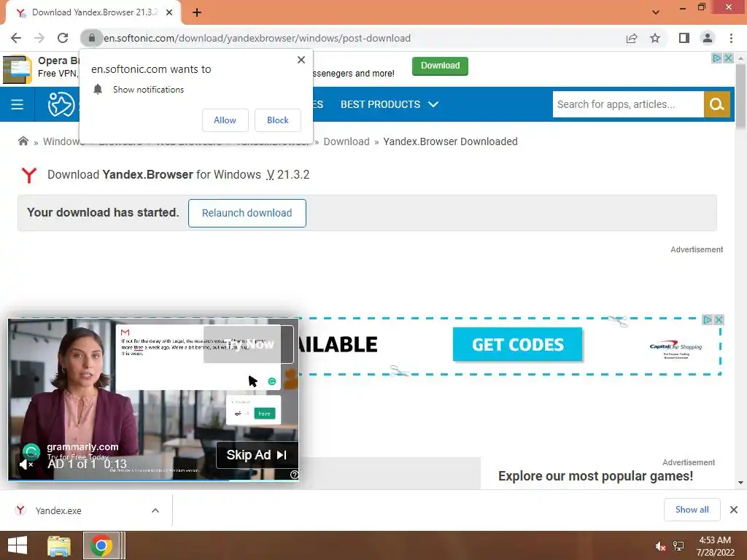View site information lock icon

pyautogui.click(x=92, y=38)
